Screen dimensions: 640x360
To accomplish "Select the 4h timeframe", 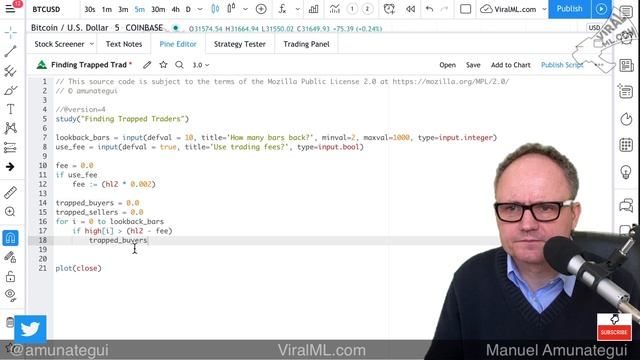I will click(176, 9).
